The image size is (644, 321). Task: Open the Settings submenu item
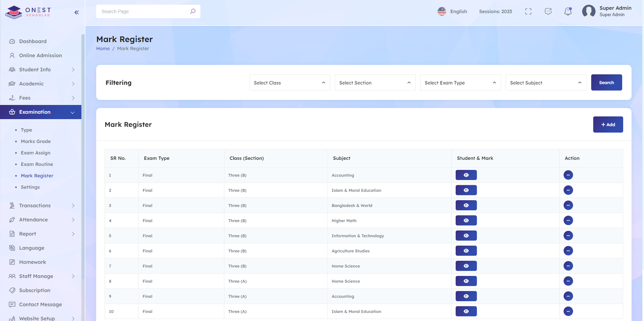30,187
